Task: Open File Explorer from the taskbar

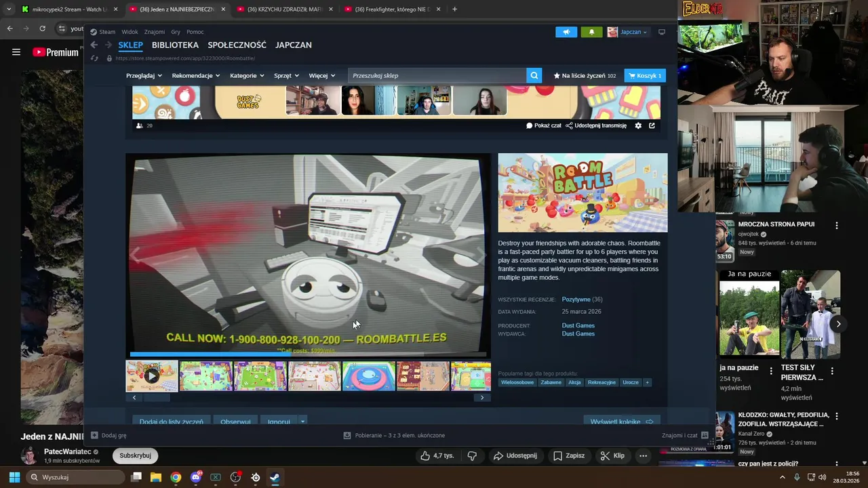Action: [x=156, y=477]
